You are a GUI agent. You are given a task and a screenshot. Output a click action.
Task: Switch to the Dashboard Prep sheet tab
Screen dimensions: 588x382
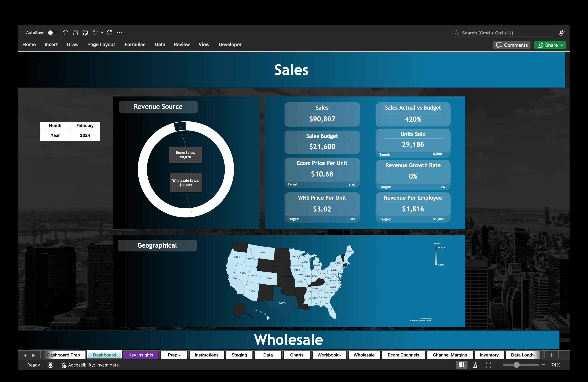pos(63,355)
